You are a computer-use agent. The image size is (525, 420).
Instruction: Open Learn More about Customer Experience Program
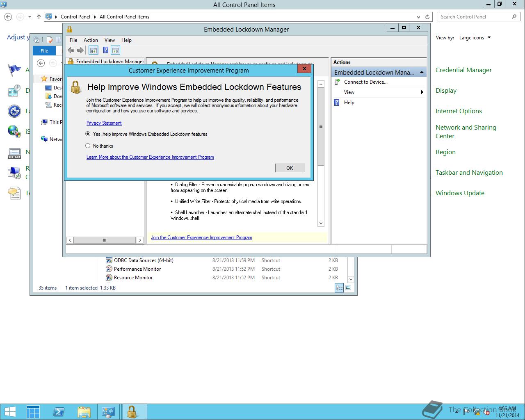(150, 157)
